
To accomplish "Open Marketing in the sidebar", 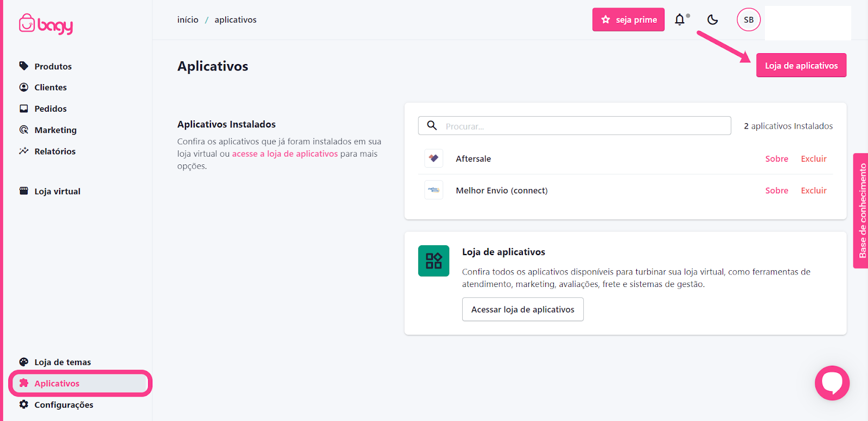I will coord(55,130).
